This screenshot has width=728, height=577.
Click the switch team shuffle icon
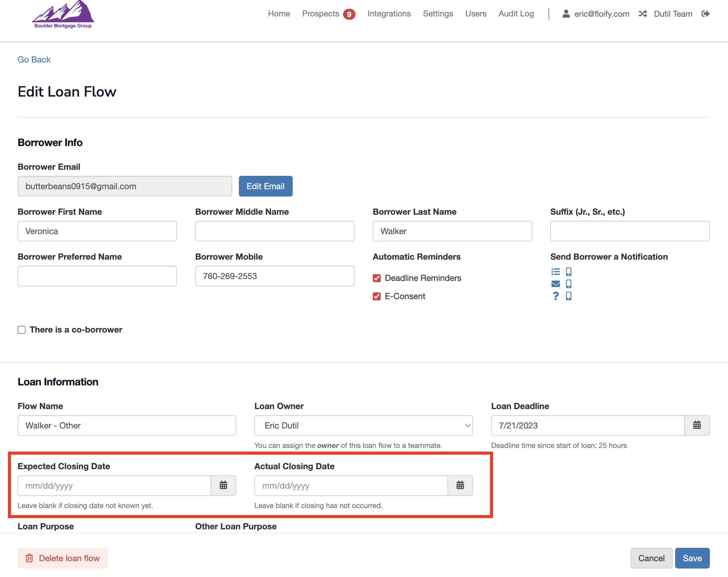click(x=643, y=14)
